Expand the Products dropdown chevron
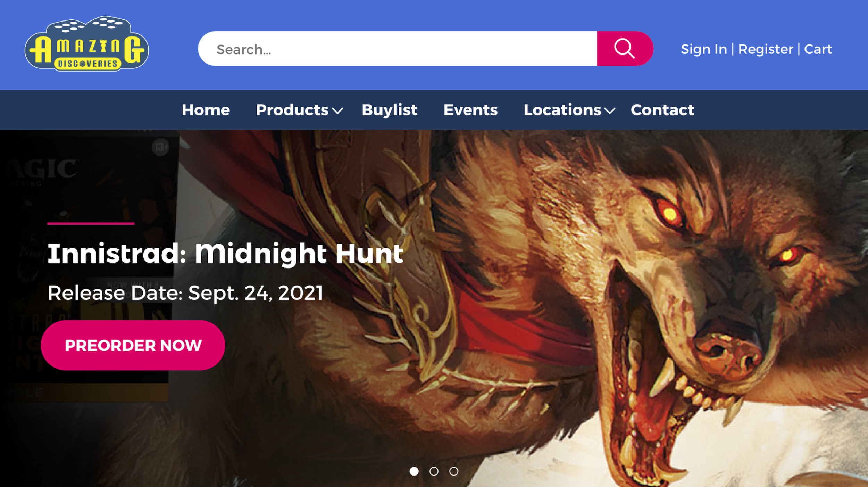Image resolution: width=868 pixels, height=487 pixels. click(x=337, y=111)
